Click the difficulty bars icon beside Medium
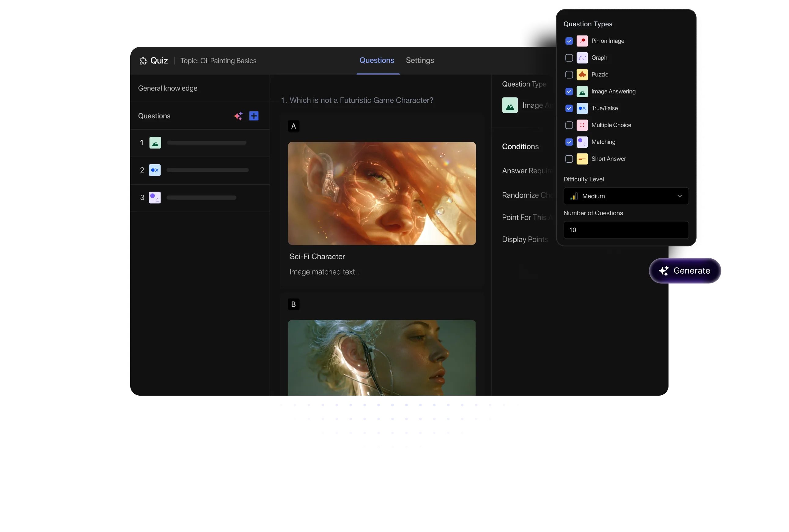This screenshot has height=532, width=789. click(x=574, y=196)
